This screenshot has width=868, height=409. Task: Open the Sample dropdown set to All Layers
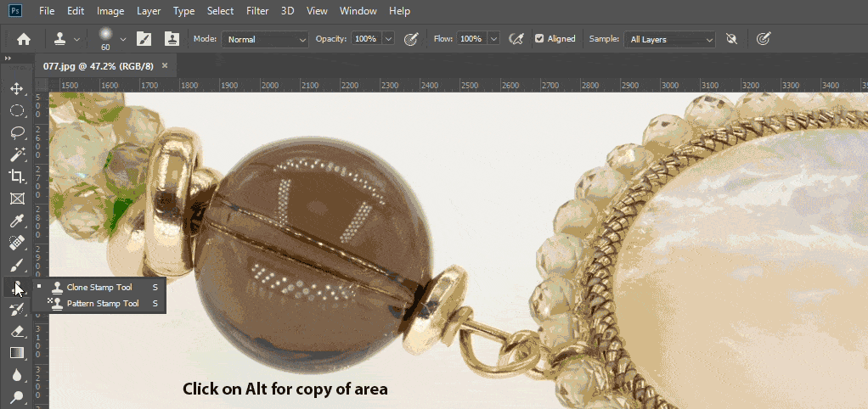[x=669, y=39]
